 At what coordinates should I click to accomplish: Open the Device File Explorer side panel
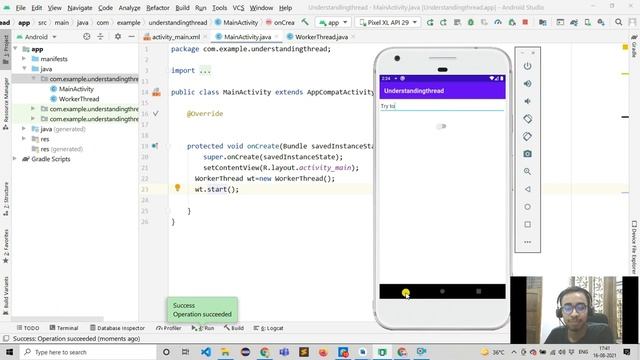(x=634, y=247)
